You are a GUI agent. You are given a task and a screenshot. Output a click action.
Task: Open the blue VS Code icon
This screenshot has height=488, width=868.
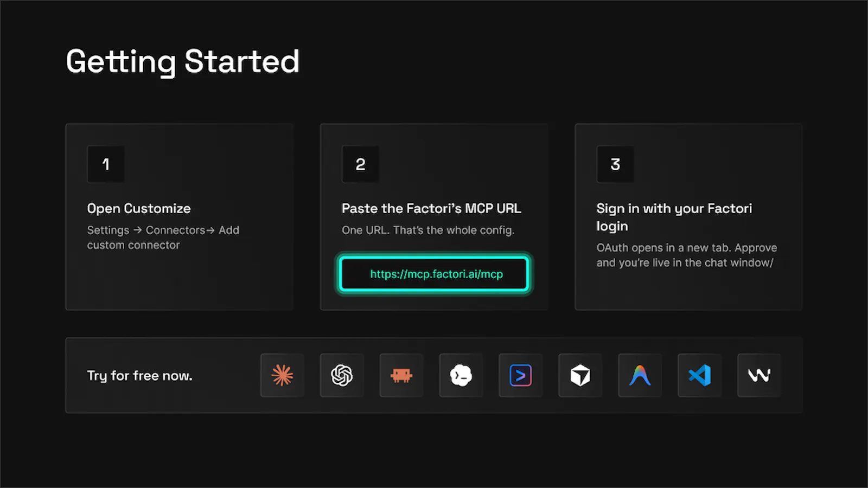pyautogui.click(x=700, y=375)
